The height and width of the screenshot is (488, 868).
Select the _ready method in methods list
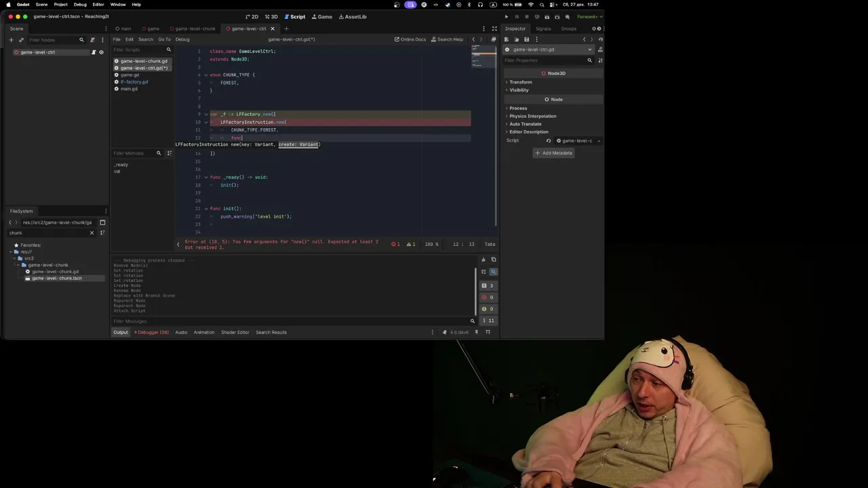coord(121,165)
